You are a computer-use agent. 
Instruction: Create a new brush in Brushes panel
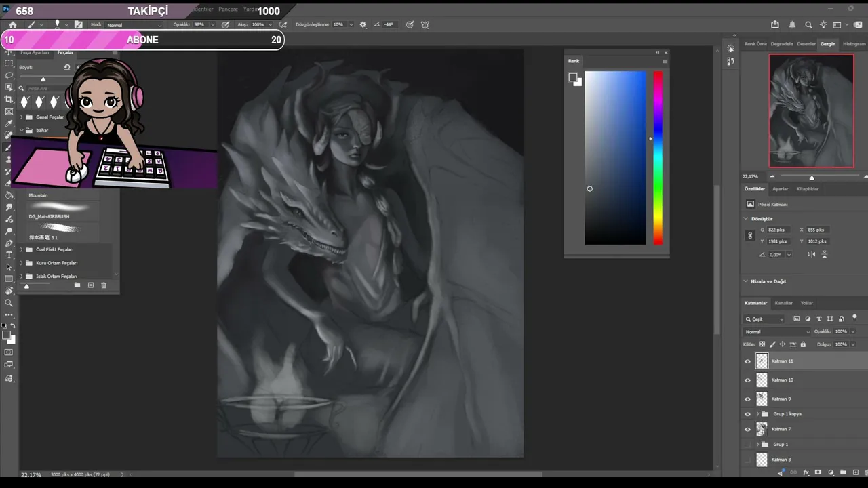(90, 285)
